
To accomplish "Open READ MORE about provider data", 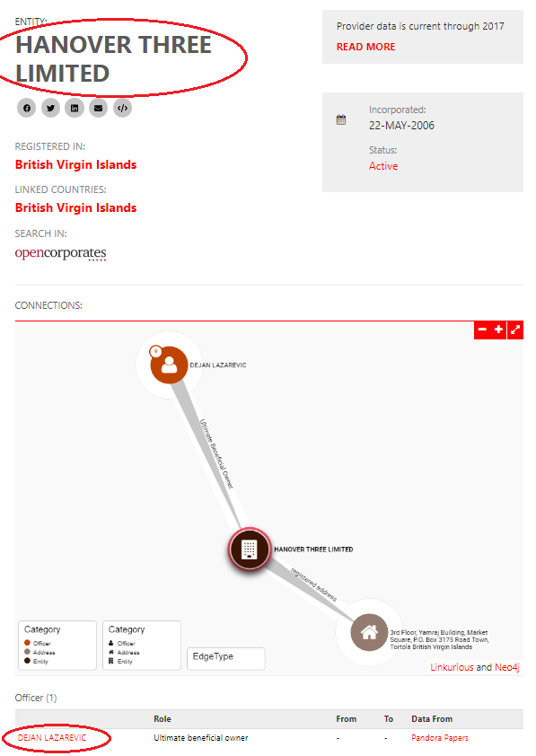I will click(365, 47).
